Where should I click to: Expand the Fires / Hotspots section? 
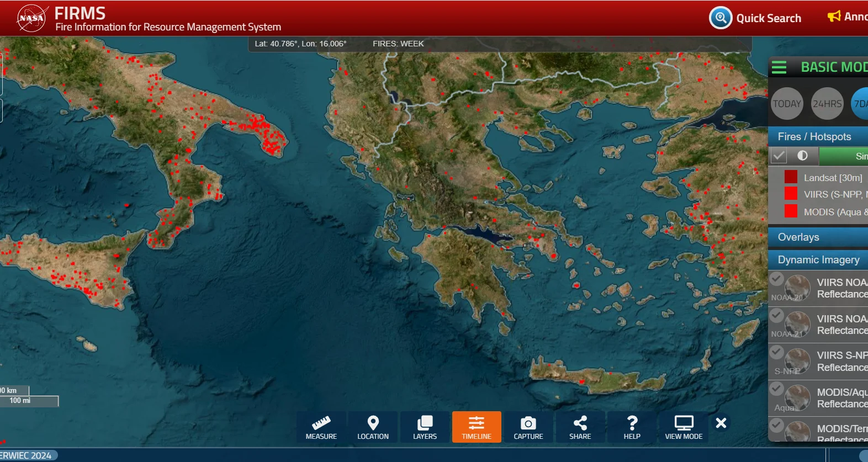[818, 136]
